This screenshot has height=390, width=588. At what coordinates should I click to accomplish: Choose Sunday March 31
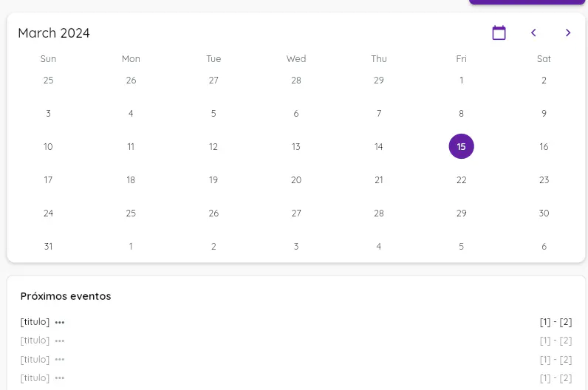pos(48,246)
